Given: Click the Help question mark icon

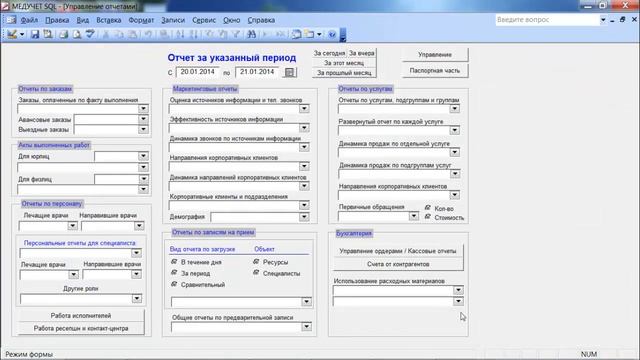Looking at the screenshot, I should click(x=332, y=35).
